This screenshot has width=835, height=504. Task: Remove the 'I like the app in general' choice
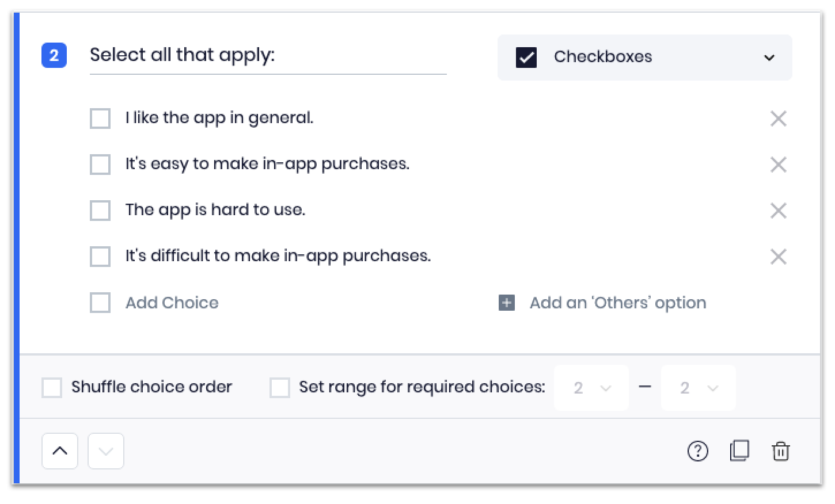pyautogui.click(x=778, y=119)
